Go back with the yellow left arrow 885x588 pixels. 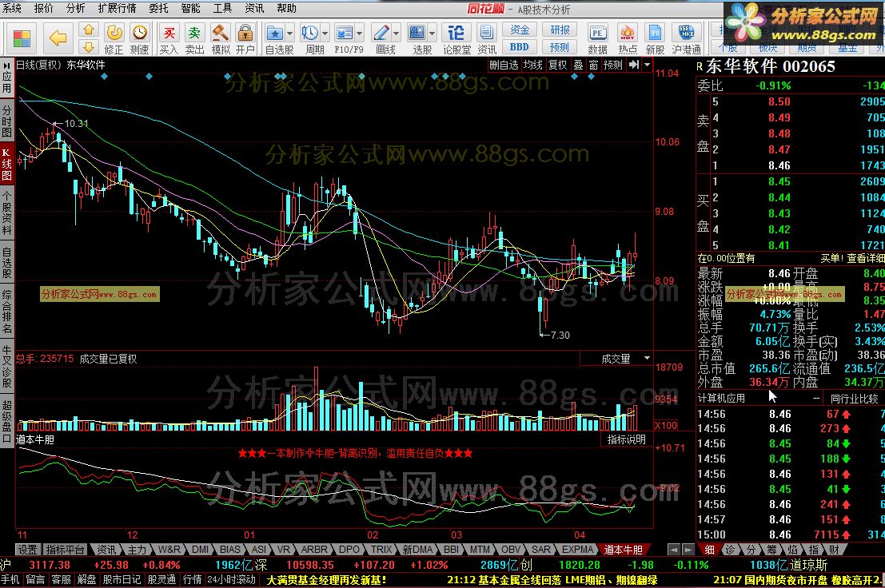[x=58, y=38]
